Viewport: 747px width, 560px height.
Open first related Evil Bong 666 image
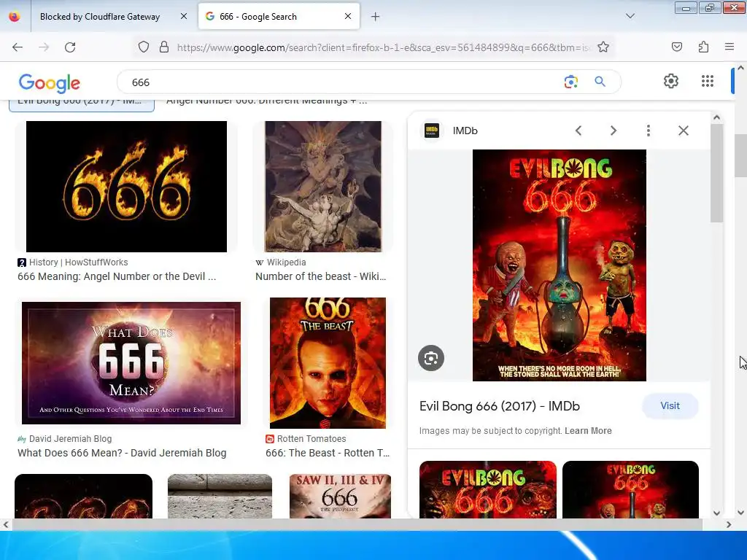click(488, 489)
